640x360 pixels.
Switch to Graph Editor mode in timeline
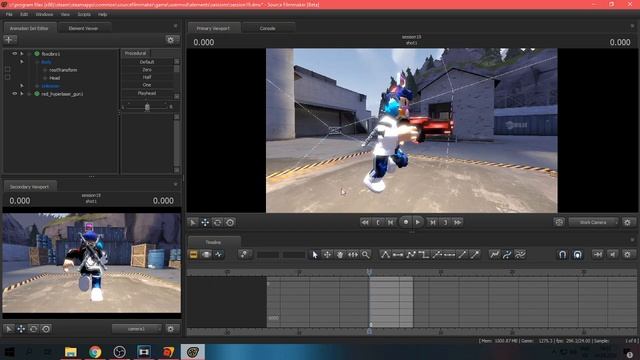(219, 255)
